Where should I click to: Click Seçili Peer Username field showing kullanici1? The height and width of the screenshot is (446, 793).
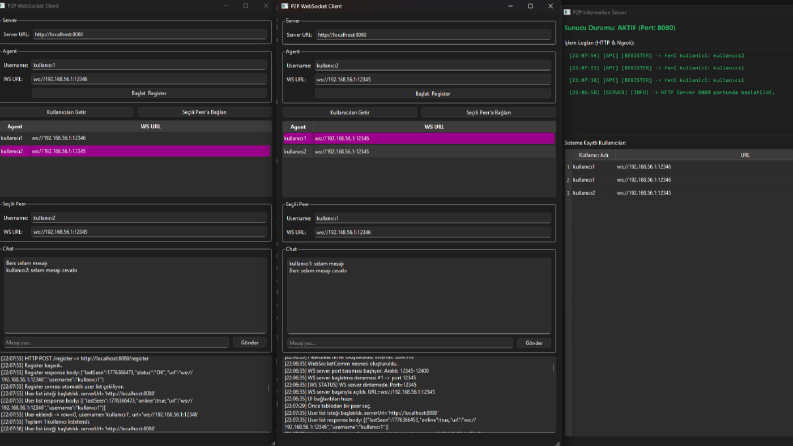coord(433,218)
